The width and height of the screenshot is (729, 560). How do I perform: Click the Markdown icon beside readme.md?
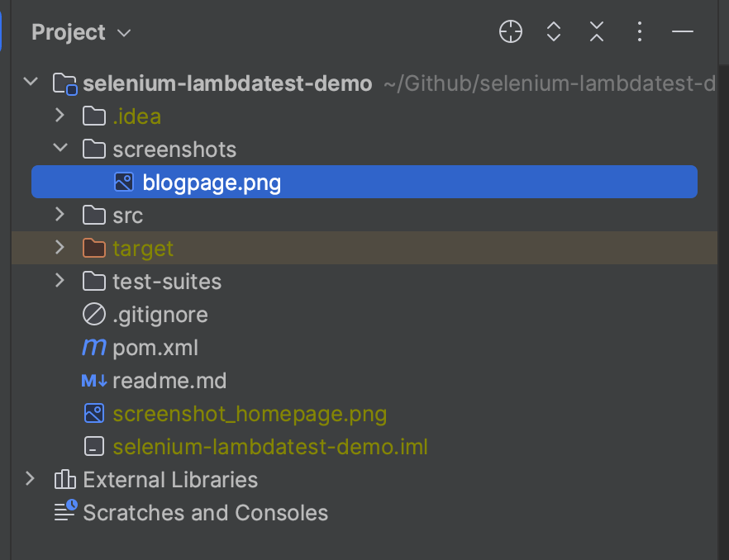pos(93,380)
